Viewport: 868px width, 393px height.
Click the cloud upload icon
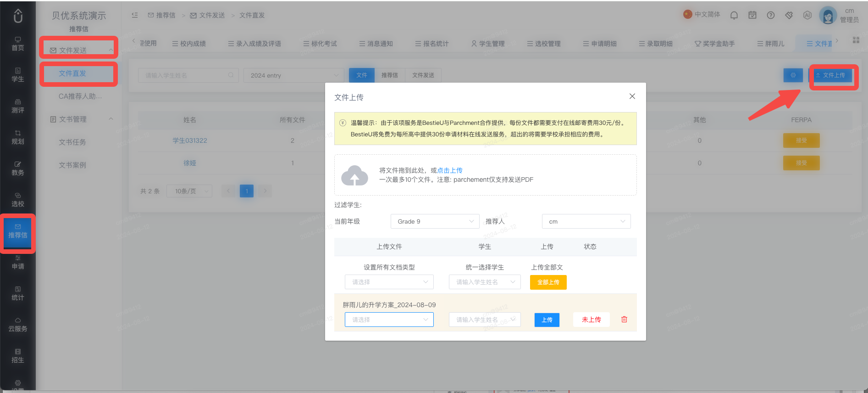[355, 175]
